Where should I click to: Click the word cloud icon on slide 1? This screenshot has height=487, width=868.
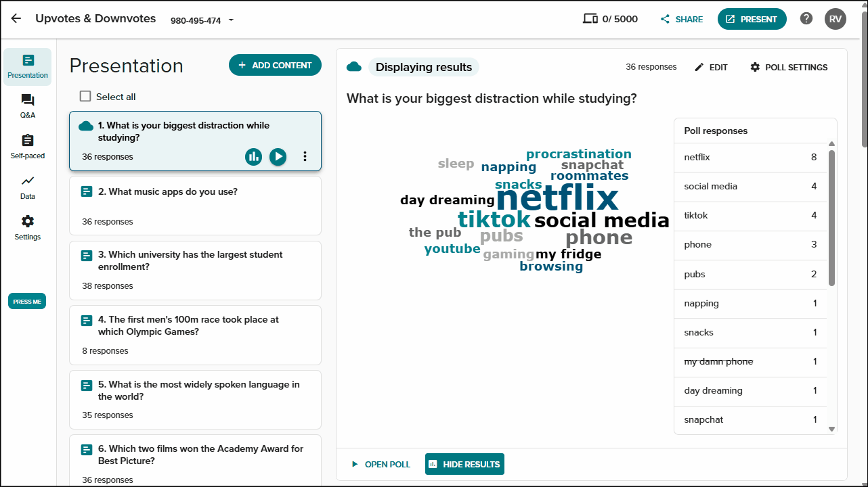coord(86,126)
